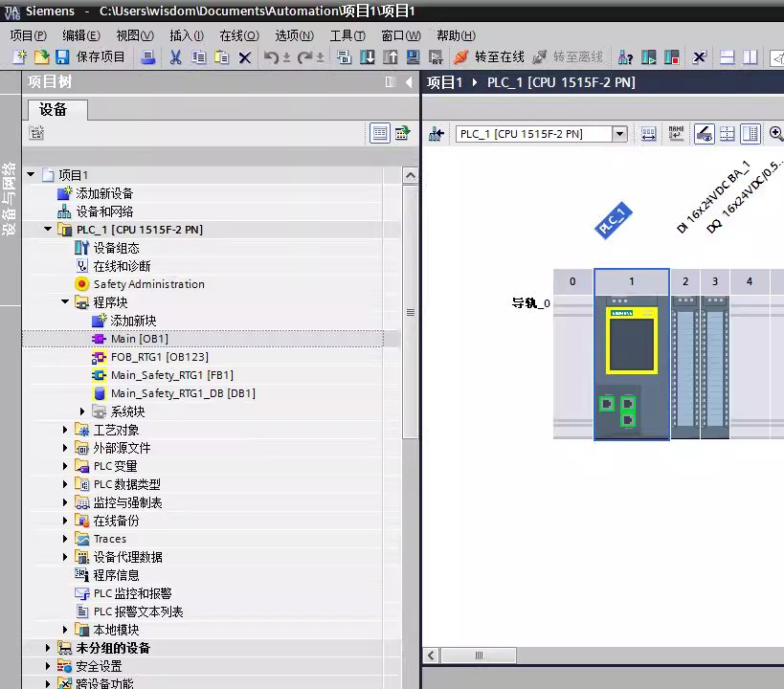Open the 编辑(E) menu
The height and width of the screenshot is (689, 784).
tap(81, 35)
